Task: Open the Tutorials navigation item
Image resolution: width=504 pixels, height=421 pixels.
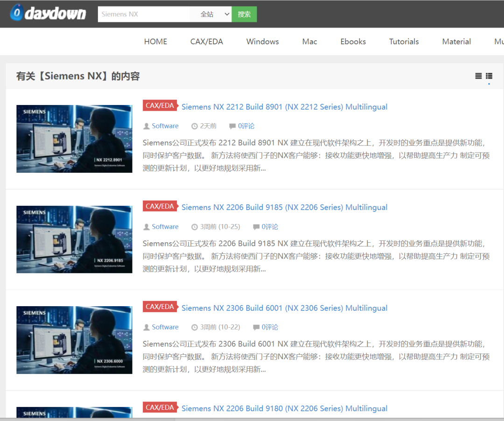Action: pos(404,42)
